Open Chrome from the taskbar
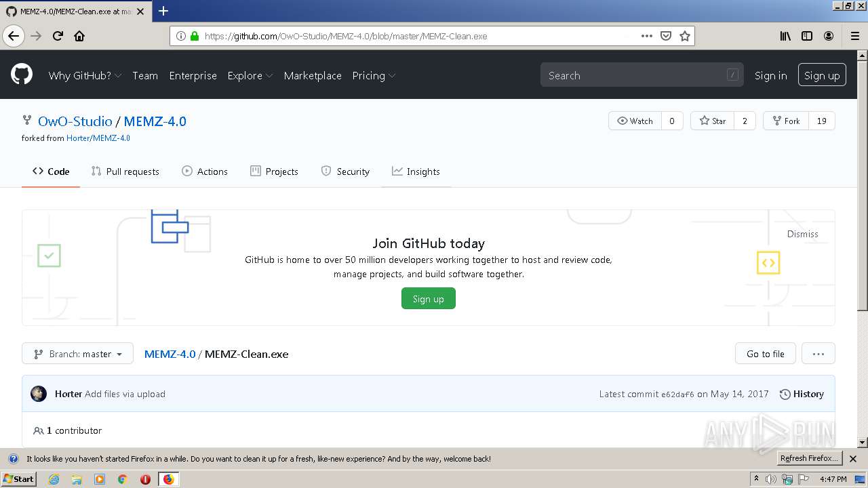The width and height of the screenshot is (868, 488). (x=123, y=479)
